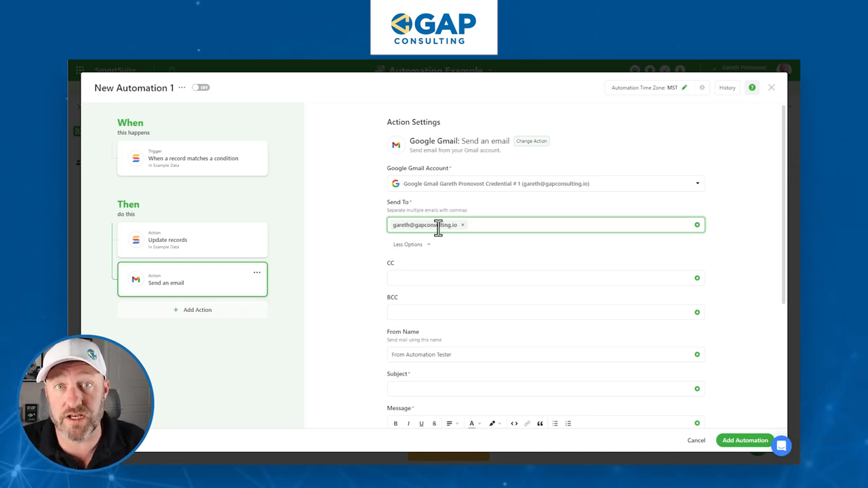
Task: Toggle the automation ON/OFF switch
Action: point(201,87)
